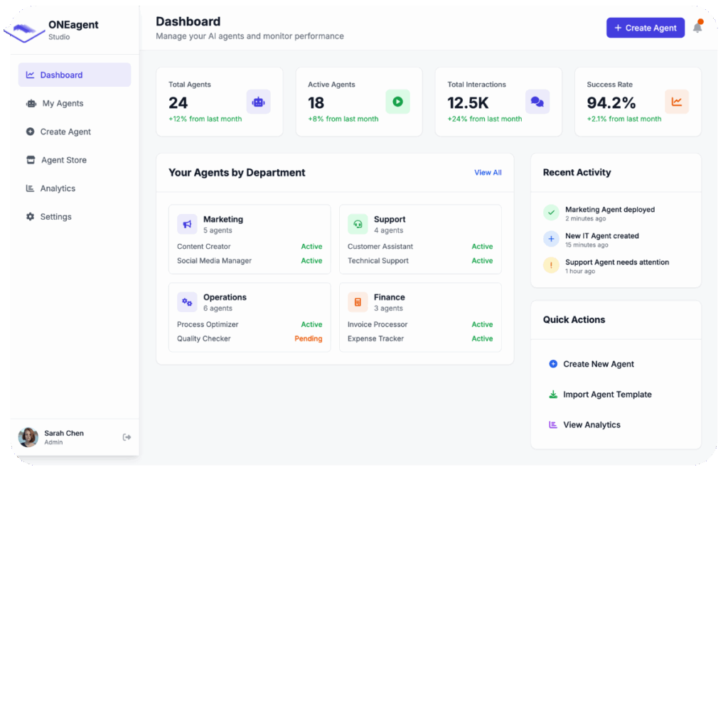
Task: Open Analytics from the sidebar menu
Action: click(x=58, y=188)
